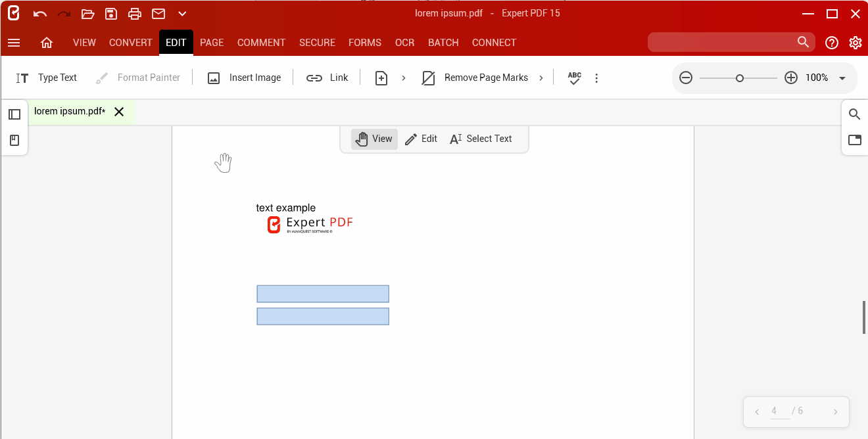Click the vertical scrollbar thumb
This screenshot has width=868, height=439.
click(864, 318)
